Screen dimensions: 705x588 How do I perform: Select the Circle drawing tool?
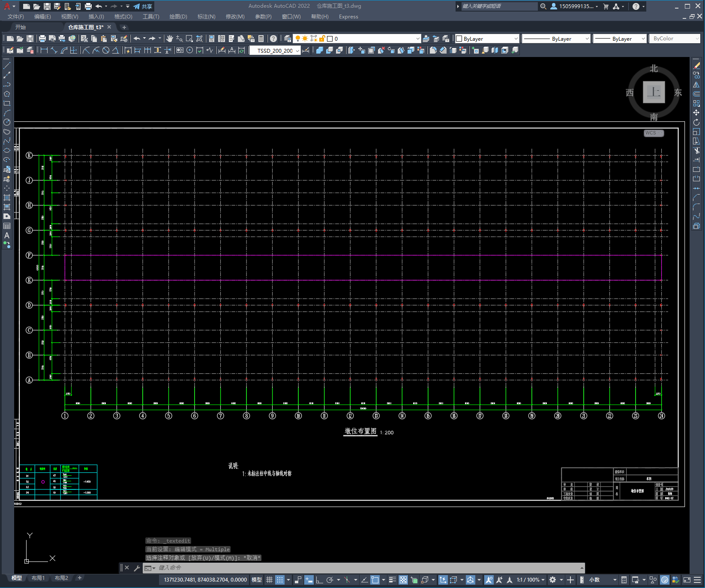7,122
